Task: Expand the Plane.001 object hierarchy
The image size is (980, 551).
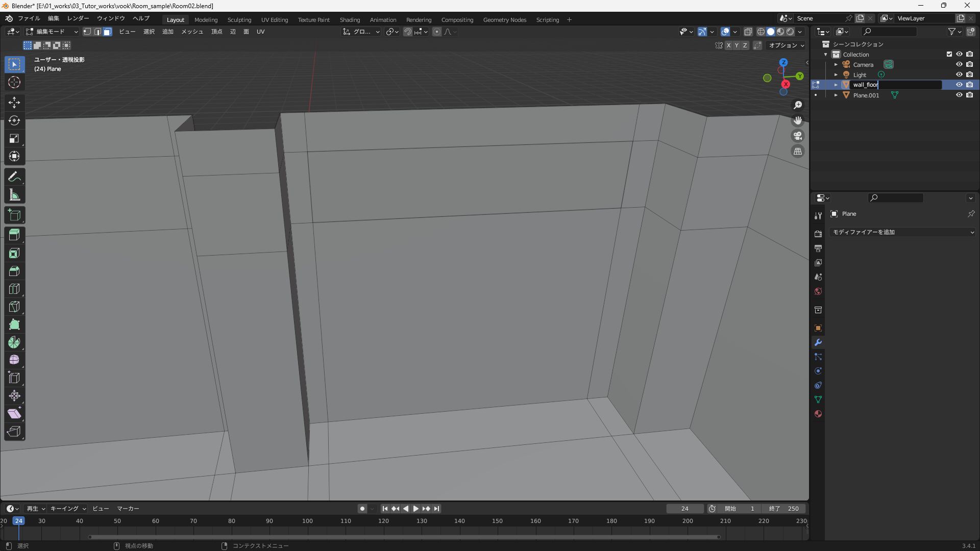Action: tap(836, 95)
